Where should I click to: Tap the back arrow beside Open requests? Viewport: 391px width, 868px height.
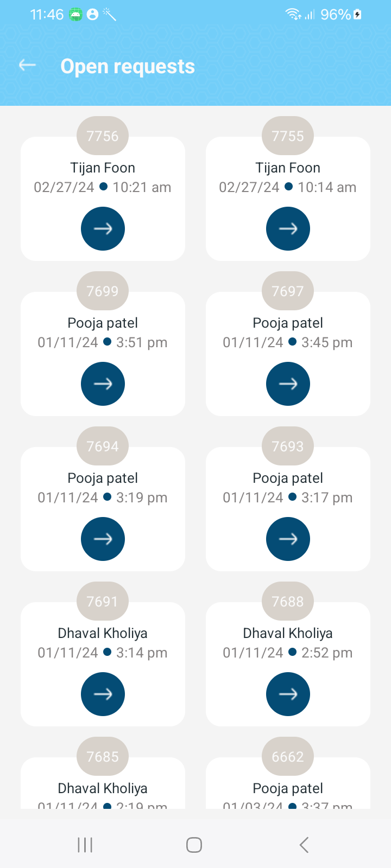pos(27,66)
